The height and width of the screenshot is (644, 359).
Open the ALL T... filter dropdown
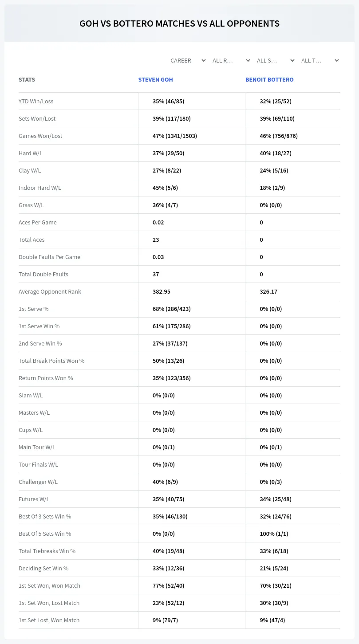click(x=319, y=60)
